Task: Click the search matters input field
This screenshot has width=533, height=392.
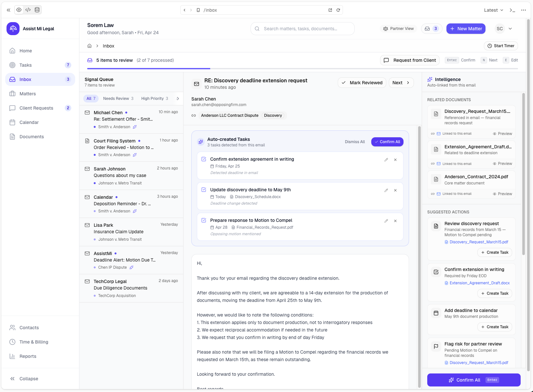Action: click(302, 29)
